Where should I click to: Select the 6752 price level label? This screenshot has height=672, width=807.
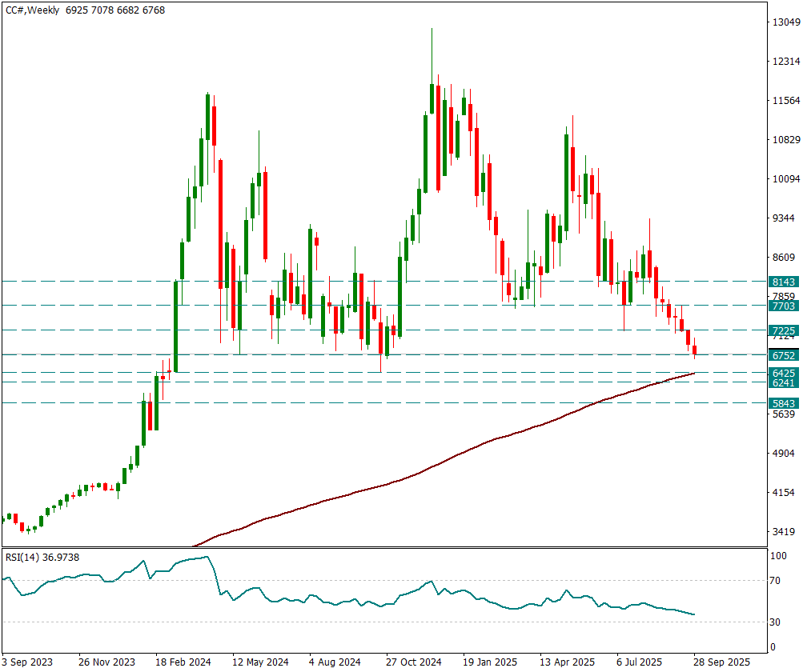pos(782,355)
